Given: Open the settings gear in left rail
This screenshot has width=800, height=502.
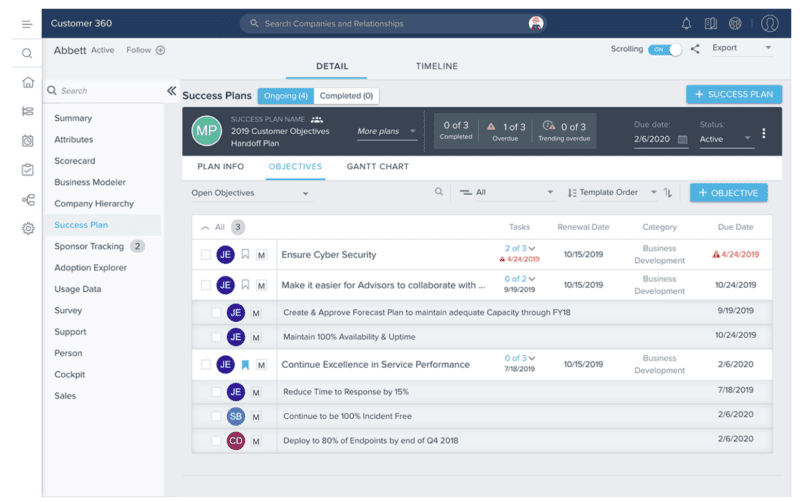Looking at the screenshot, I should (x=28, y=228).
